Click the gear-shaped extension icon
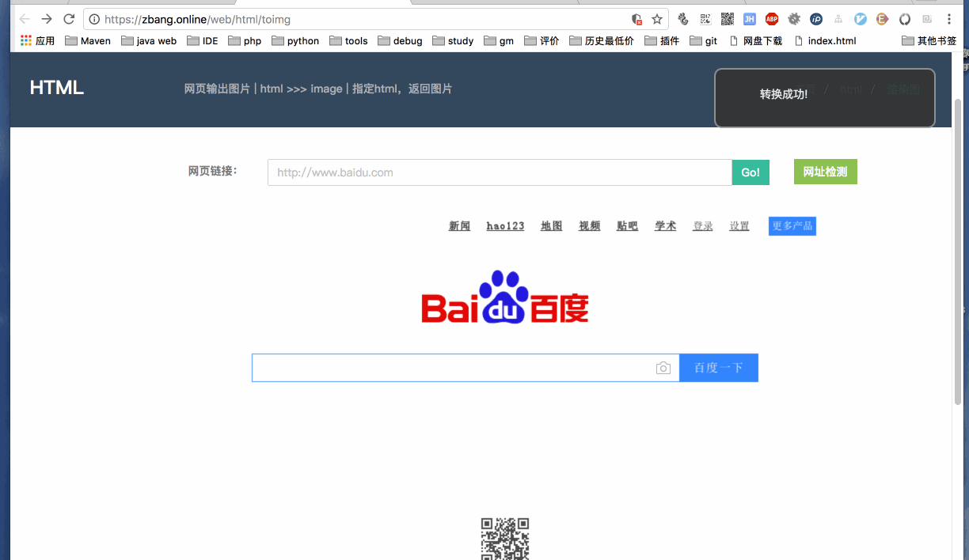Viewport: 969px width, 560px height. (x=794, y=19)
